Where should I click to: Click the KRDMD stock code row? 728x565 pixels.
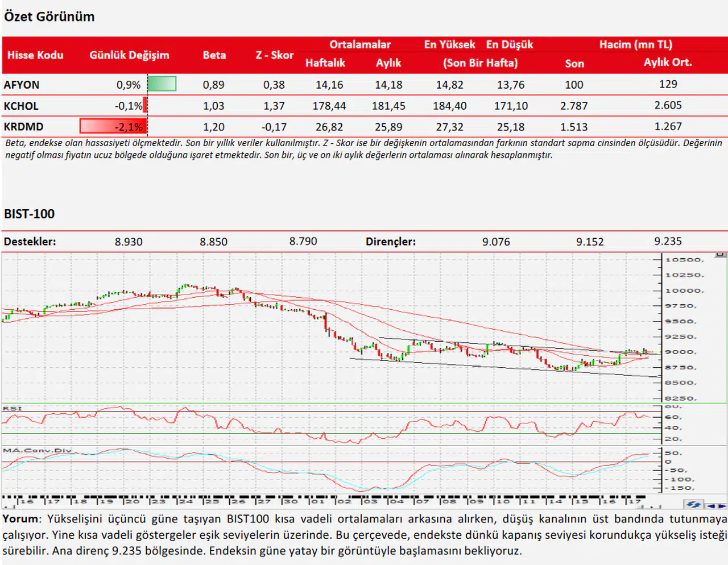point(23,127)
